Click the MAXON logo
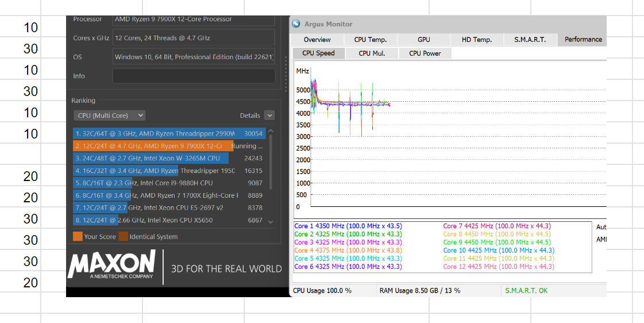Screen dimensions: 644x323 [111, 265]
